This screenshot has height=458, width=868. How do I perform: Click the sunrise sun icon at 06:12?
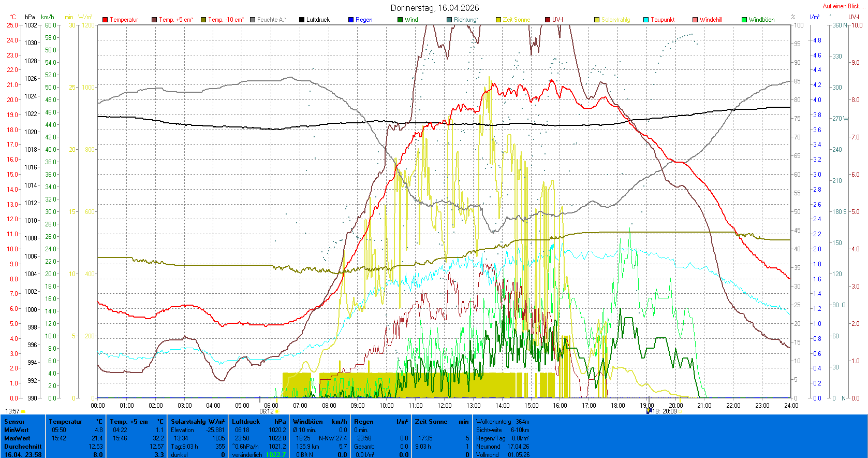[277, 411]
